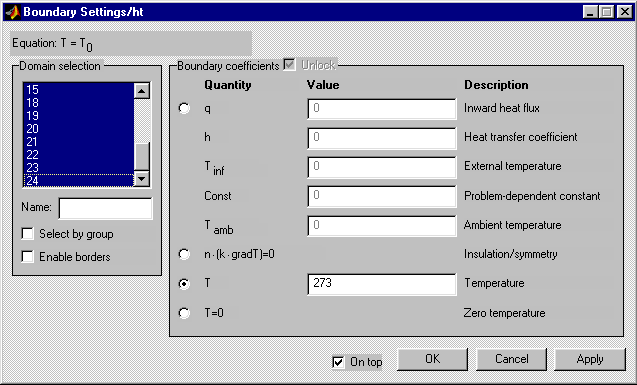Click the Cancel button
Image resolution: width=637 pixels, height=385 pixels.
tap(511, 359)
